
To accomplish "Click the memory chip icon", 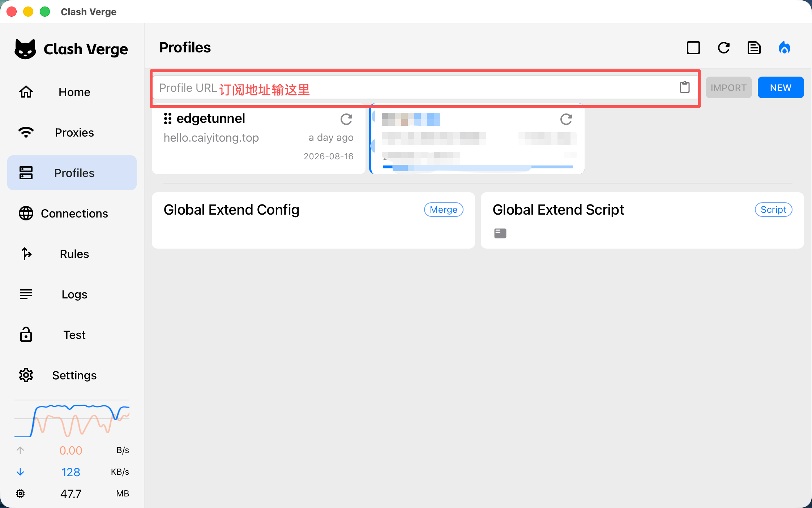I will click(x=20, y=494).
